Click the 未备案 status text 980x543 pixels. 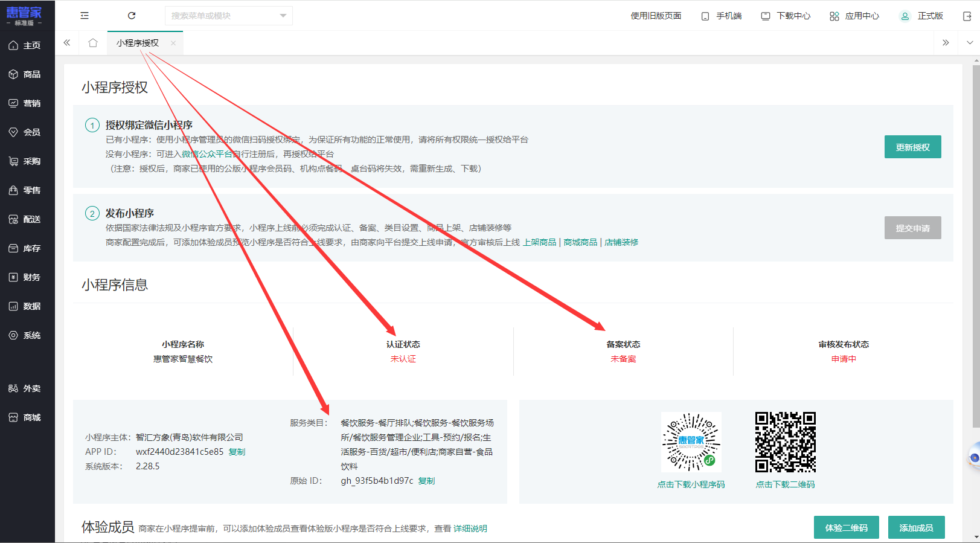[623, 359]
